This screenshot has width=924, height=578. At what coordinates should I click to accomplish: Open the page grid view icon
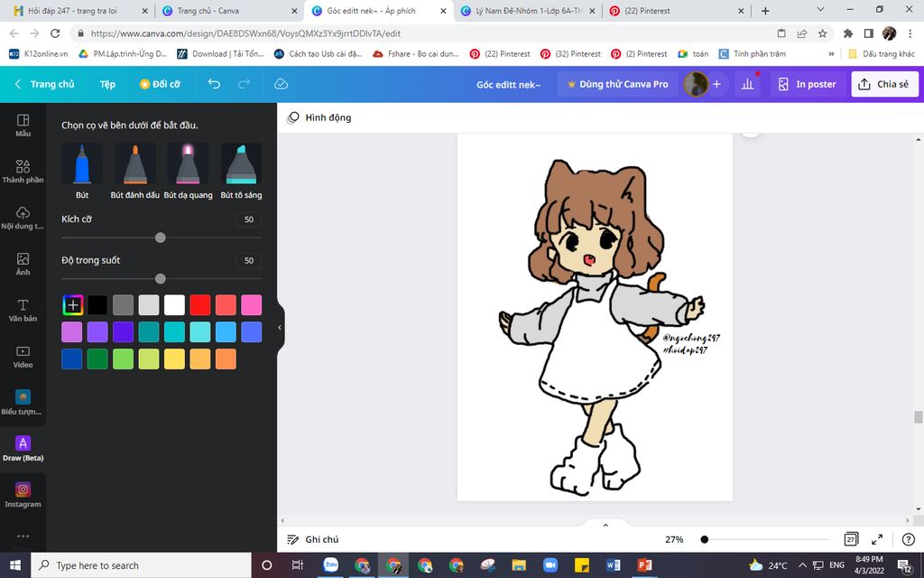tap(851, 539)
